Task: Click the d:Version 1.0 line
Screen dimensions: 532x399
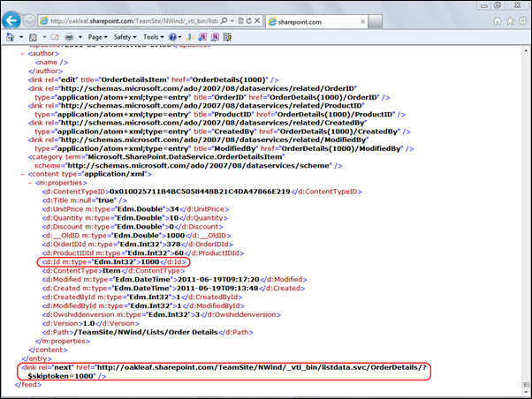Action: point(91,323)
